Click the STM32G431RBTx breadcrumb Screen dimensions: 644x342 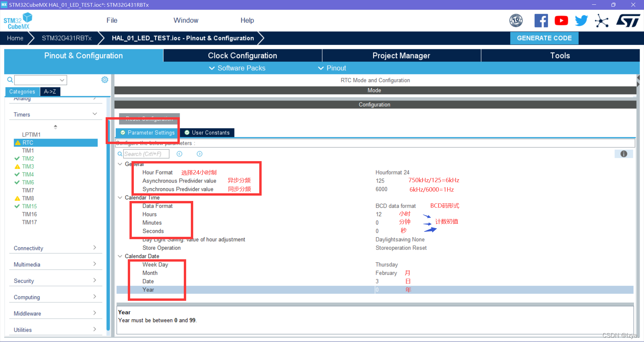coord(67,38)
